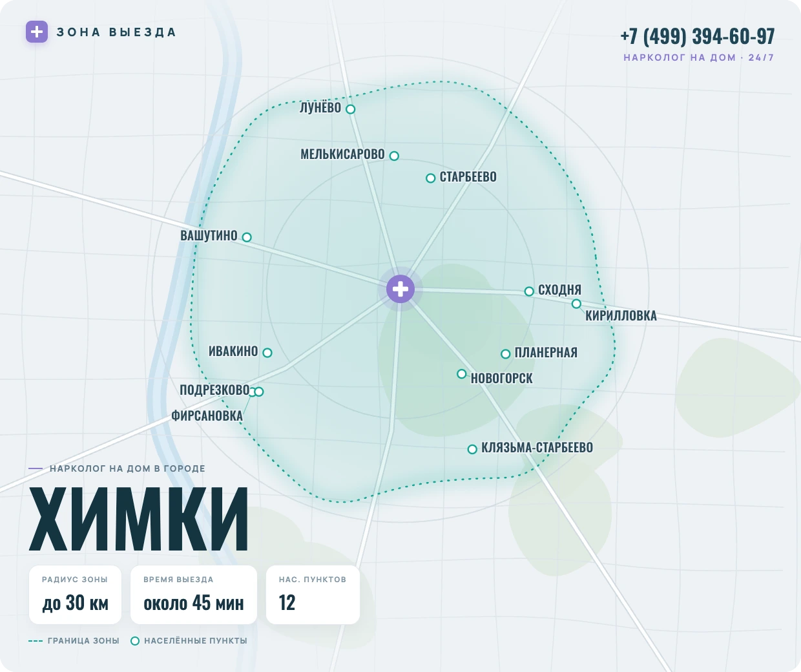
Task: Click the ХИМКИ city heading
Action: 139,519
